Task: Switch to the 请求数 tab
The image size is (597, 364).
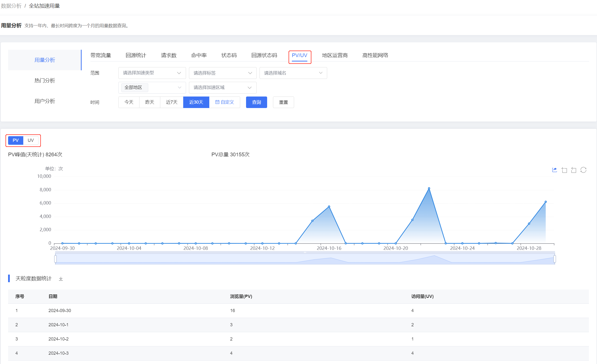Action: coord(169,55)
